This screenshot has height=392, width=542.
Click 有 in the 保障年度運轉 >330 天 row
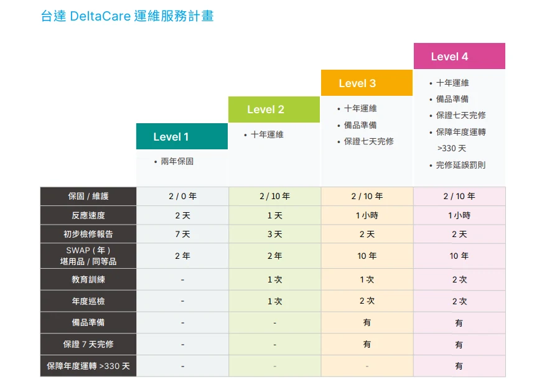[459, 366]
